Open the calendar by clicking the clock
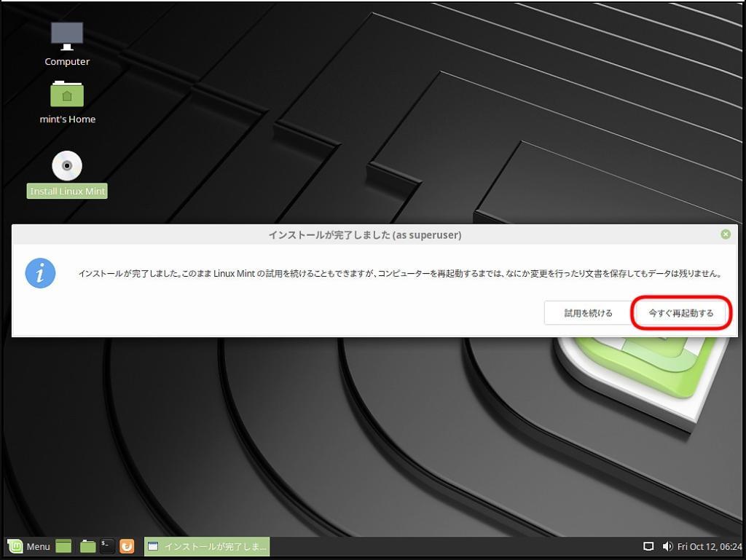 (705, 546)
